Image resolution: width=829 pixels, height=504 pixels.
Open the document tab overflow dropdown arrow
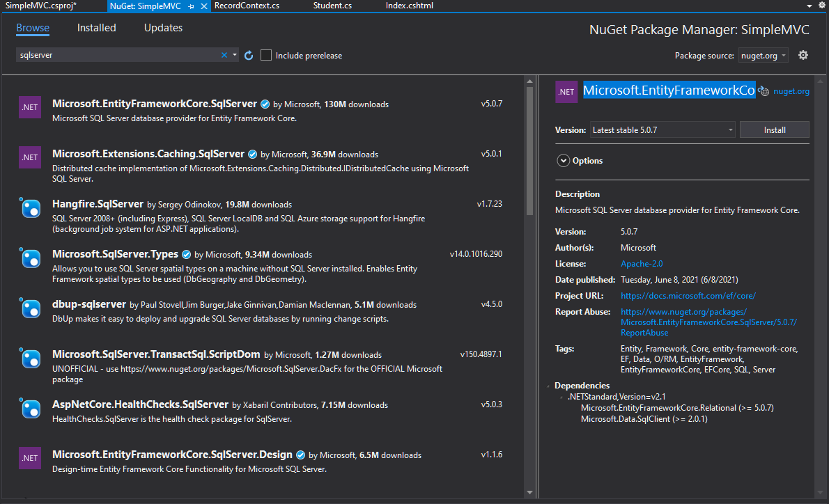coord(809,6)
